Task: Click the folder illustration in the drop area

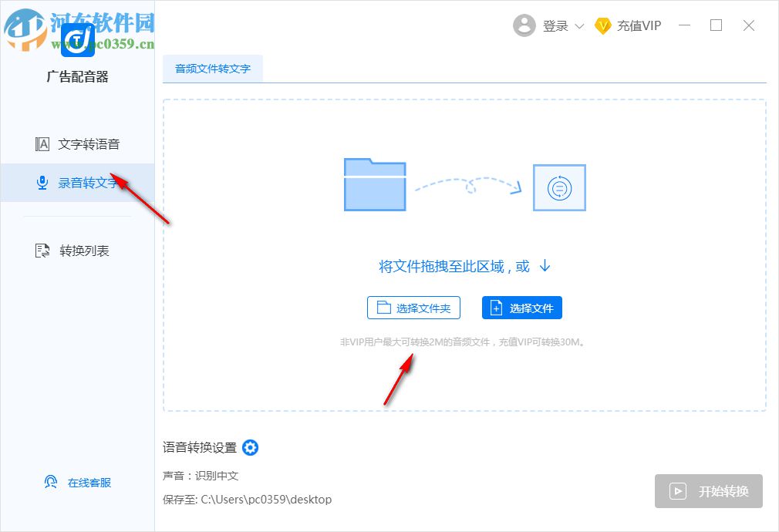Action: [374, 185]
